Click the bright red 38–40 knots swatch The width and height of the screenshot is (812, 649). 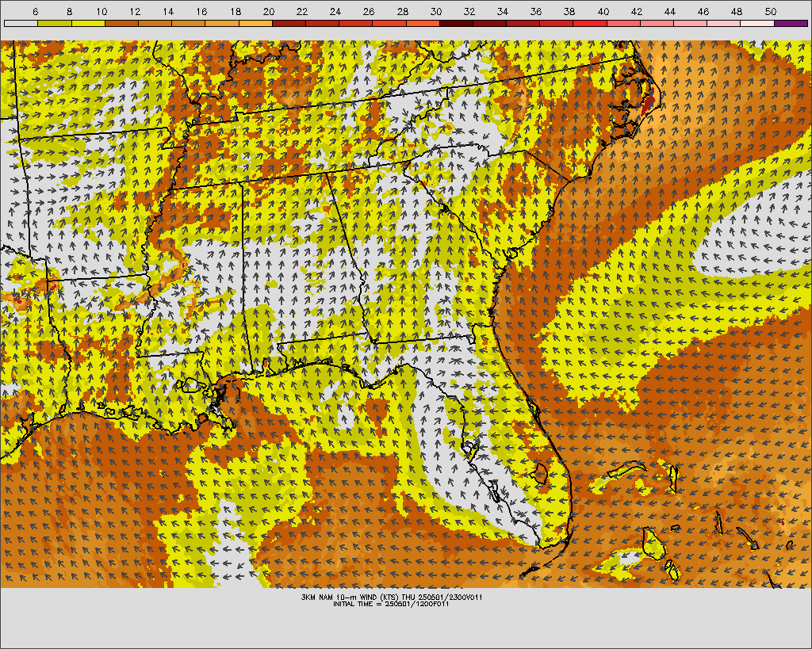[590, 23]
